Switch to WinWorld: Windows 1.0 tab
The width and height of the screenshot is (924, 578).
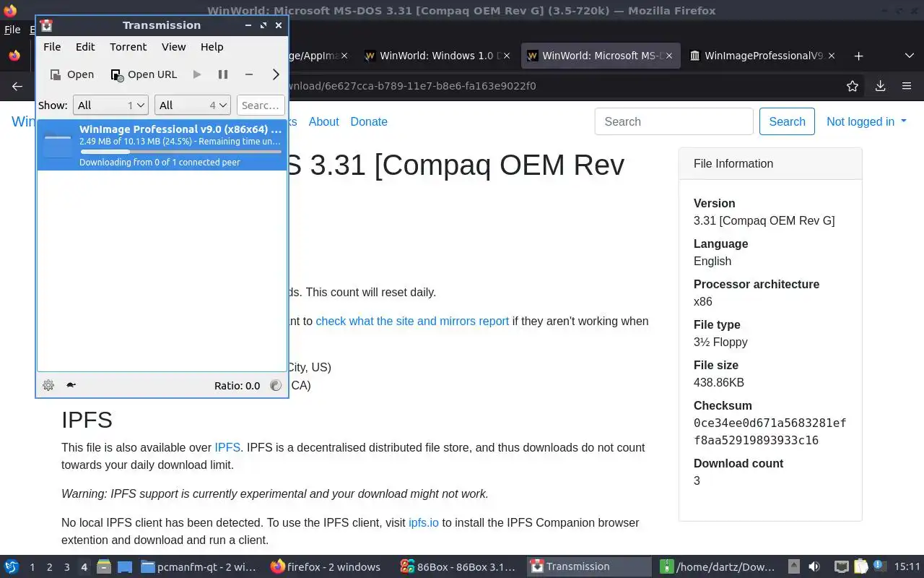click(x=438, y=56)
